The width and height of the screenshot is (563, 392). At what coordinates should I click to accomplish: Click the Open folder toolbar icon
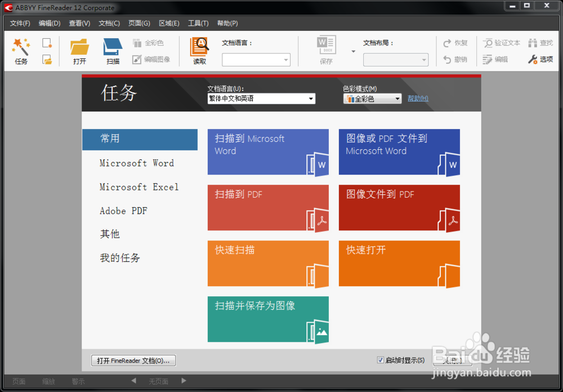80,51
